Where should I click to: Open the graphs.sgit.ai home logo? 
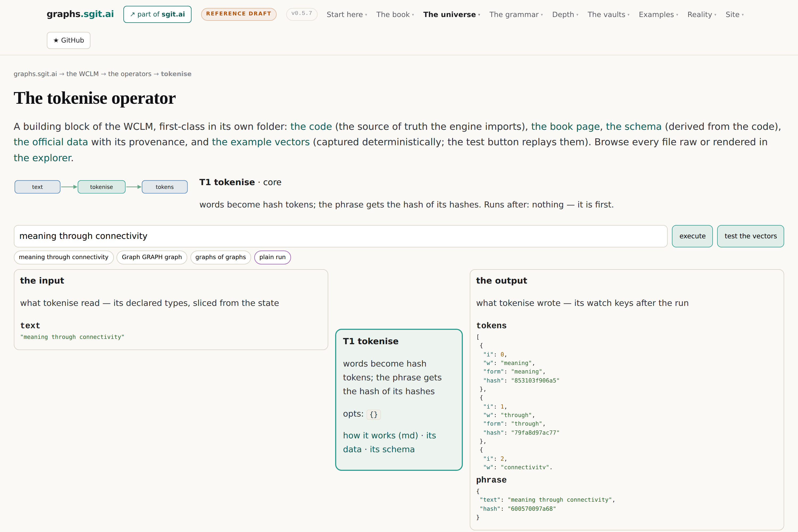pyautogui.click(x=80, y=14)
